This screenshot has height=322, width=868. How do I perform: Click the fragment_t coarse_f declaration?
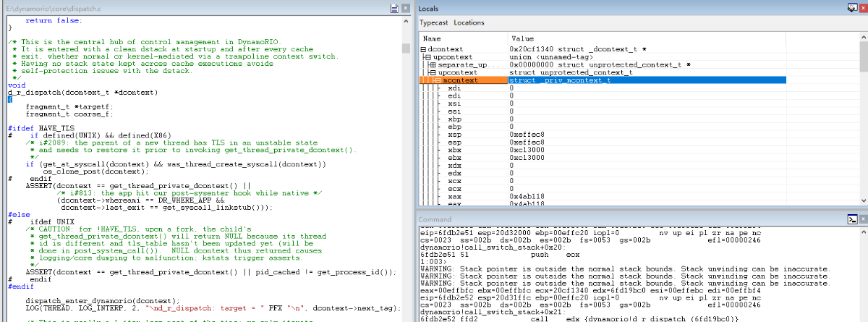tap(69, 114)
